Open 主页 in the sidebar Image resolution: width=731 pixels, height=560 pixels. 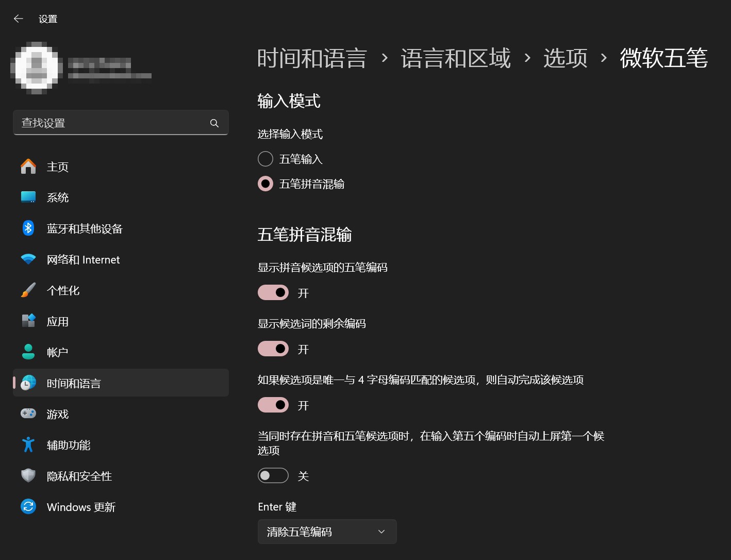coord(121,167)
